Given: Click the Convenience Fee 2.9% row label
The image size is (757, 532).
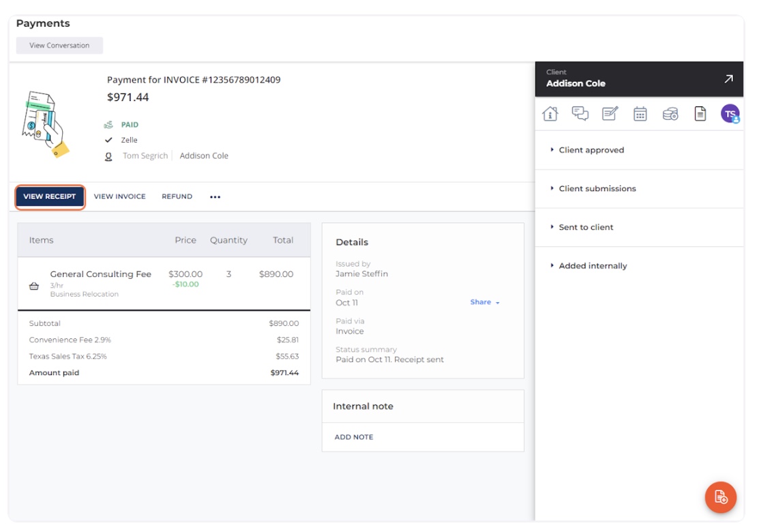Looking at the screenshot, I should tap(70, 340).
